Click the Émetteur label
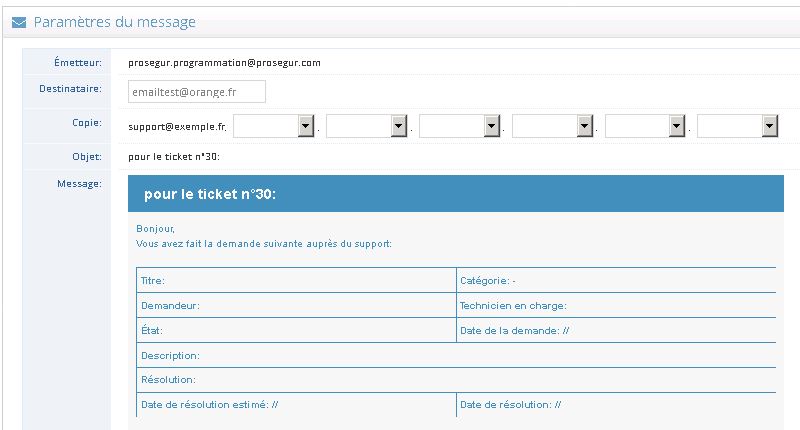 coord(78,62)
